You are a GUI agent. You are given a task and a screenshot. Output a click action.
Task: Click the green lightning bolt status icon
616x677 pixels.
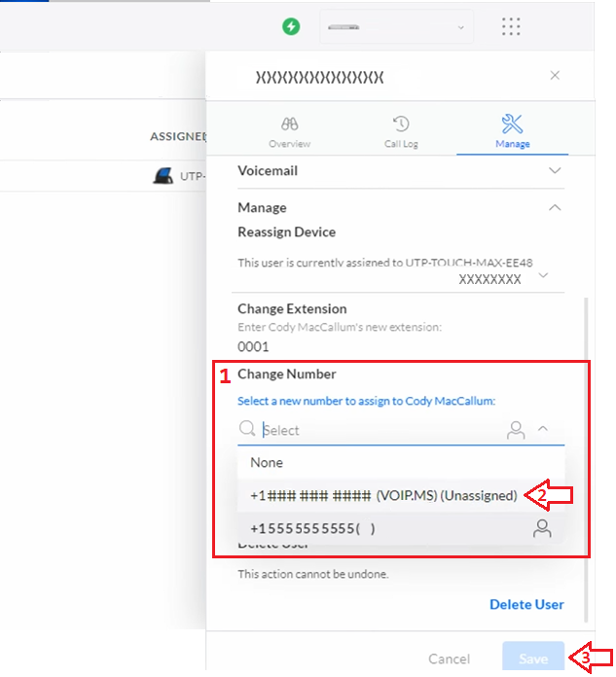coord(291,26)
